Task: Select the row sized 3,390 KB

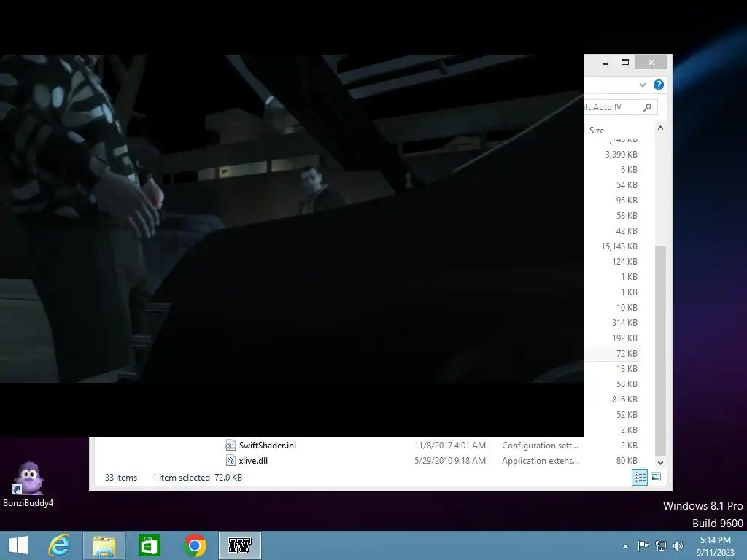Action: tap(622, 155)
